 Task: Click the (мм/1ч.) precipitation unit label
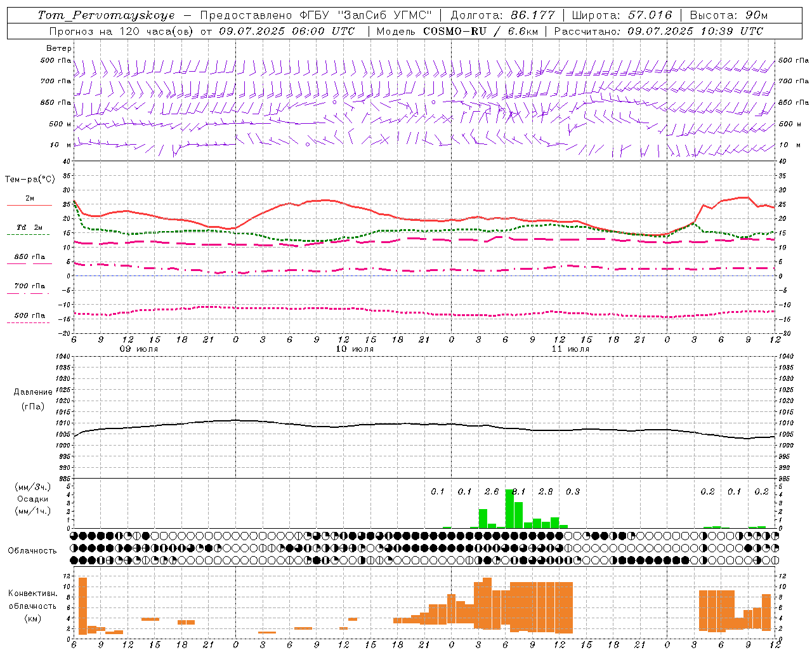[x=32, y=511]
